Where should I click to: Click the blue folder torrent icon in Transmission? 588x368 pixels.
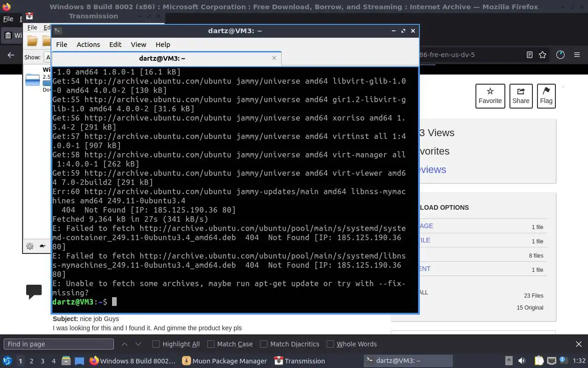[33, 80]
